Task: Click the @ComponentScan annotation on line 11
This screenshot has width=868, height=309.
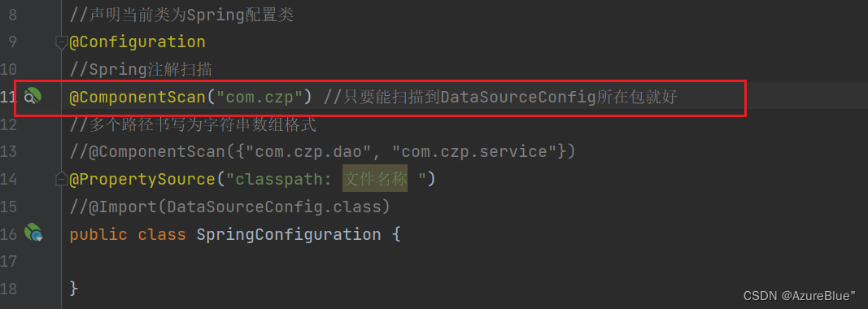Action: pos(137,97)
